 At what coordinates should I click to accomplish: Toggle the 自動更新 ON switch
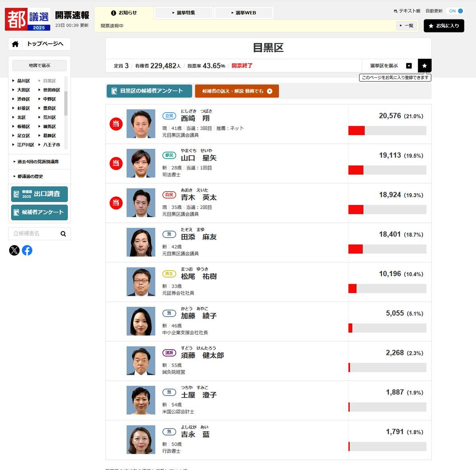[456, 11]
